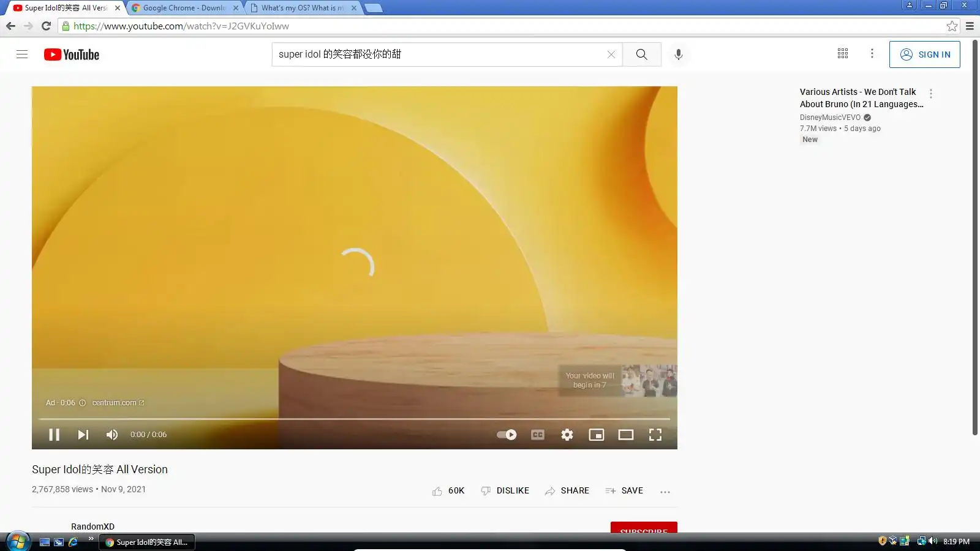980x551 pixels.
Task: Show desktop from quick launch
Action: coord(45,542)
